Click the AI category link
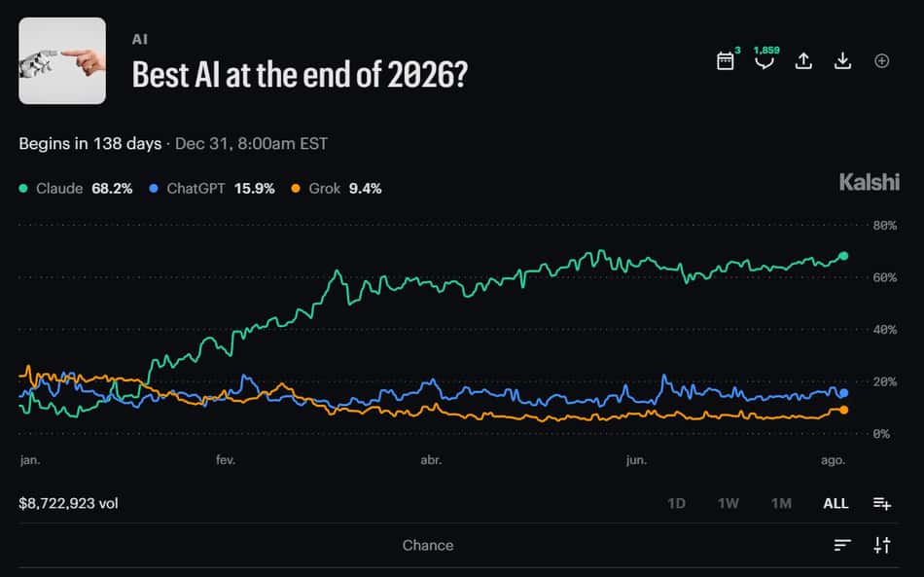The image size is (924, 577). (x=140, y=40)
